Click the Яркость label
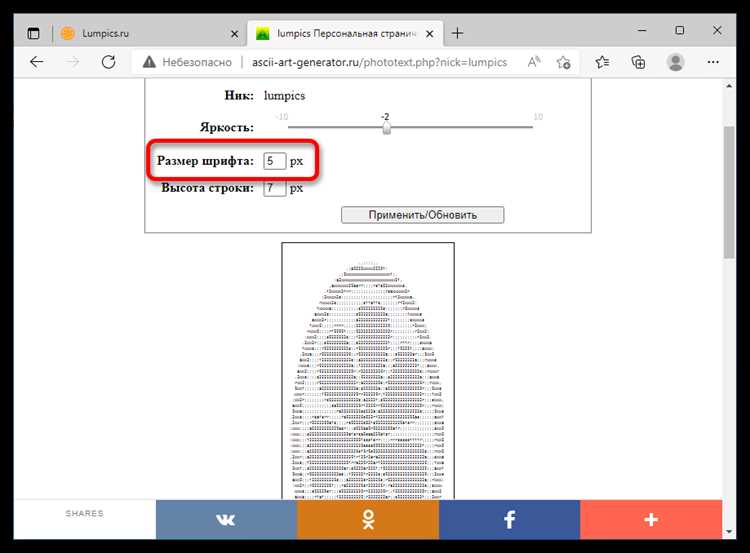Viewport: 750px width, 553px height. pos(227,127)
